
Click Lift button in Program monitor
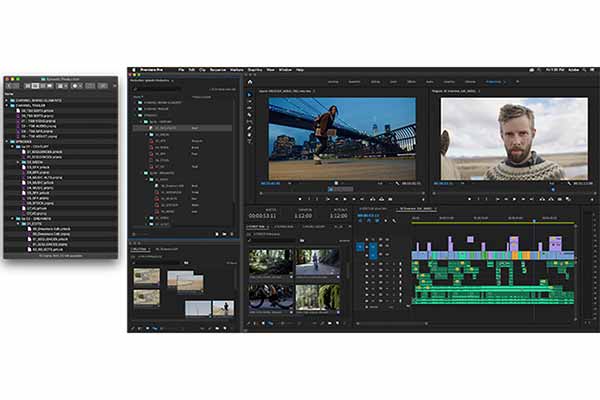click(x=542, y=199)
